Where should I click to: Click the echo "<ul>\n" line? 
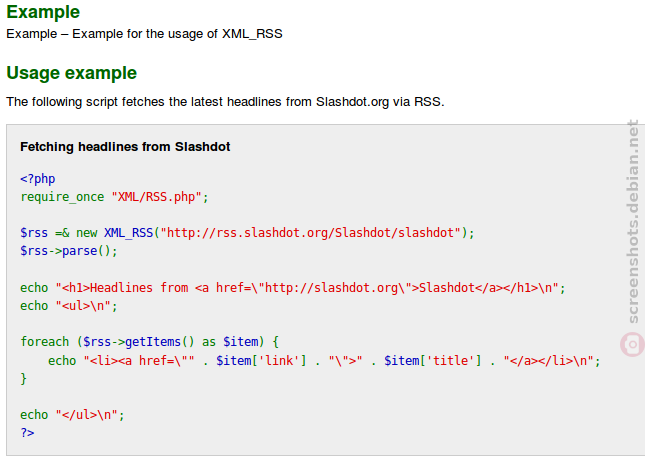coord(69,306)
